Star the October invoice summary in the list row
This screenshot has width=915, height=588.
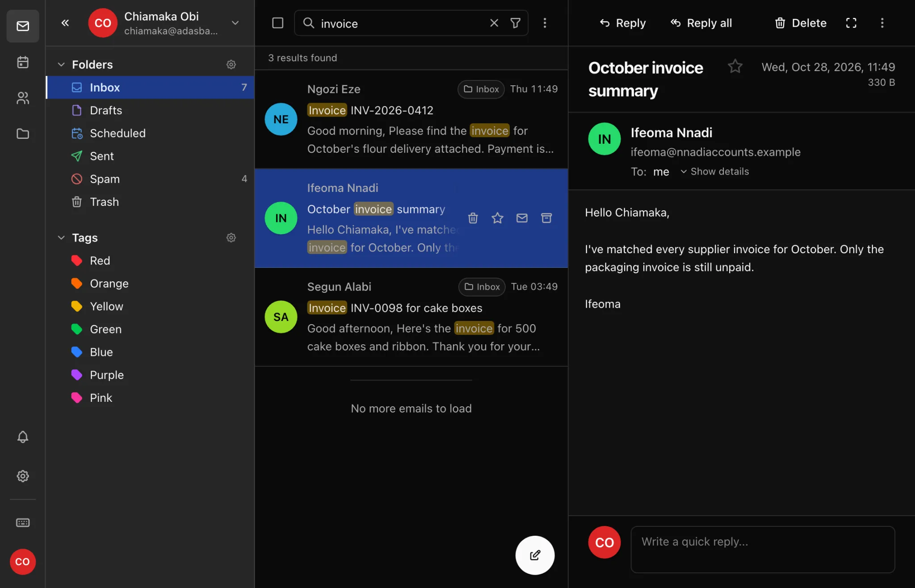[x=497, y=218]
